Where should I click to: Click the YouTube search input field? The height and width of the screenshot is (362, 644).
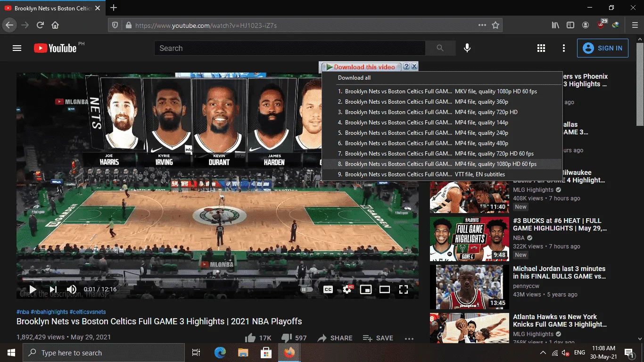[290, 48]
